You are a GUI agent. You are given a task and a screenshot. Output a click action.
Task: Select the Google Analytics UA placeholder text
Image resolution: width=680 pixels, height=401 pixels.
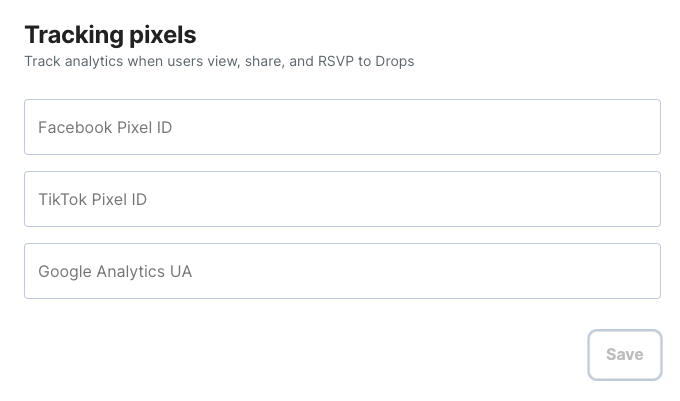[115, 271]
